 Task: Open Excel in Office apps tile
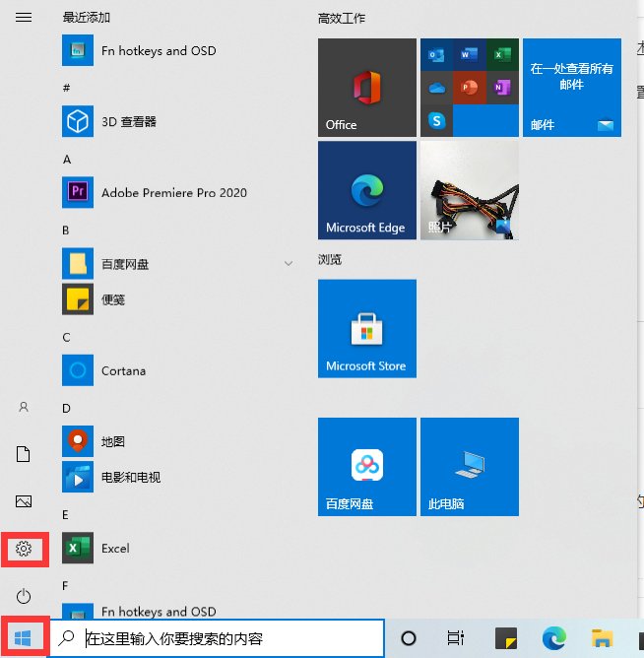click(502, 54)
